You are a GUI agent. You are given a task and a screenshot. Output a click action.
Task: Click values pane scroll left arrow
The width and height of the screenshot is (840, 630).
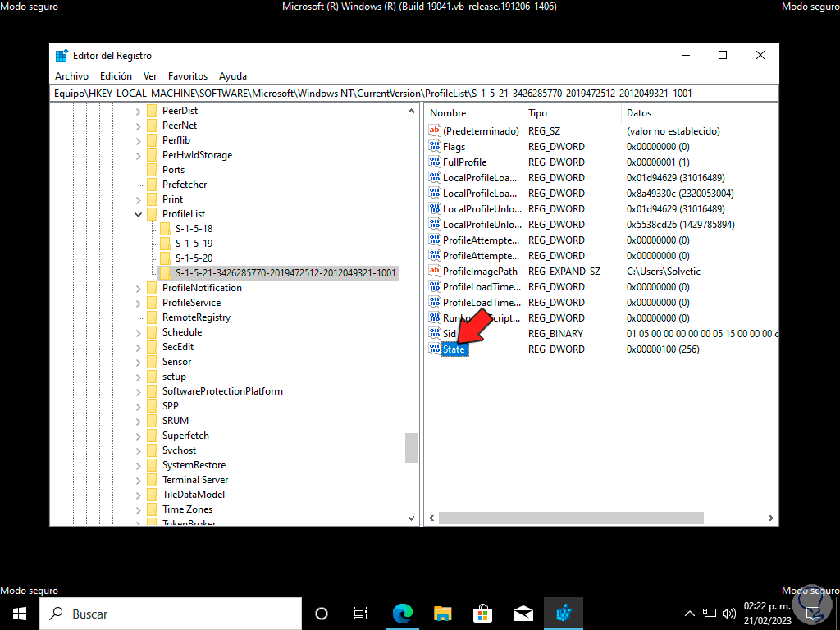[x=431, y=518]
